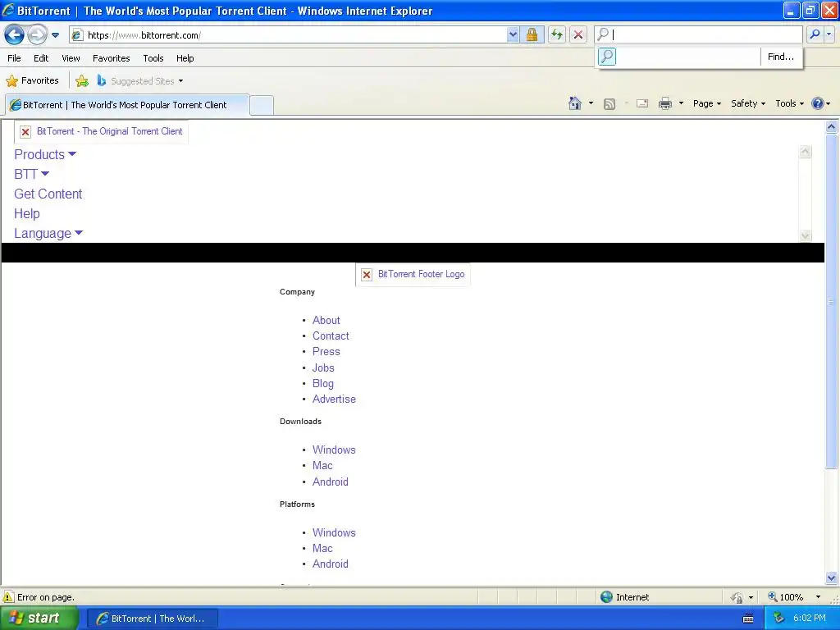Click the page scrollbar down arrow
This screenshot has width=840, height=630.
coord(832,578)
